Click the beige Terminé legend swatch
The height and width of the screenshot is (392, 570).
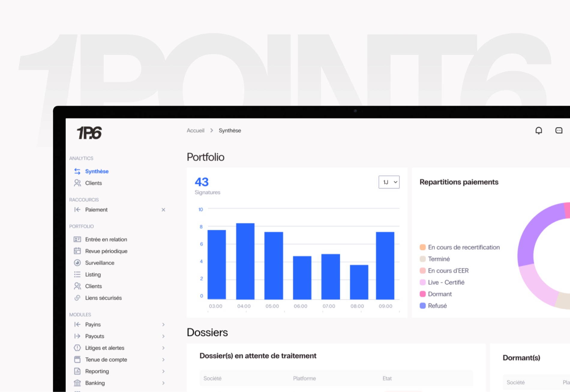tap(423, 259)
